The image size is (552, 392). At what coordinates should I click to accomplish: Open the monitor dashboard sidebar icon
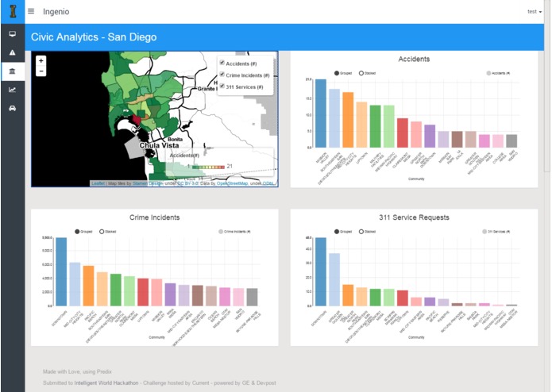click(x=13, y=34)
